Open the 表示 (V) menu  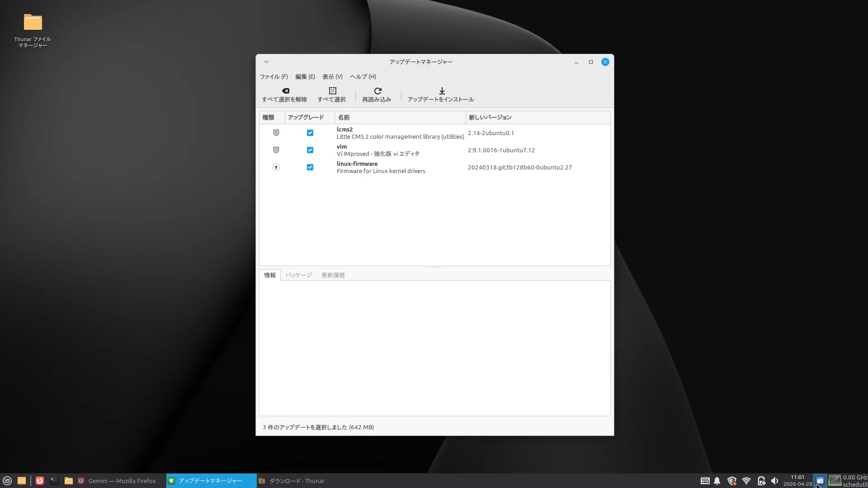coord(332,77)
